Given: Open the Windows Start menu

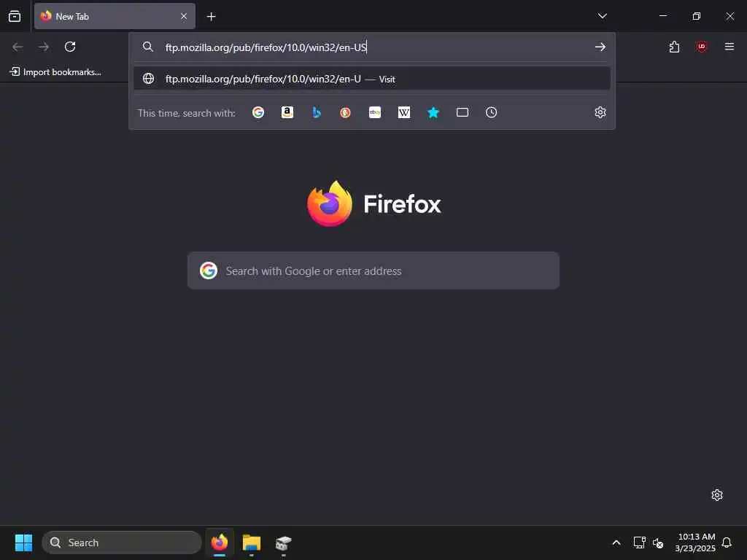Looking at the screenshot, I should point(23,542).
